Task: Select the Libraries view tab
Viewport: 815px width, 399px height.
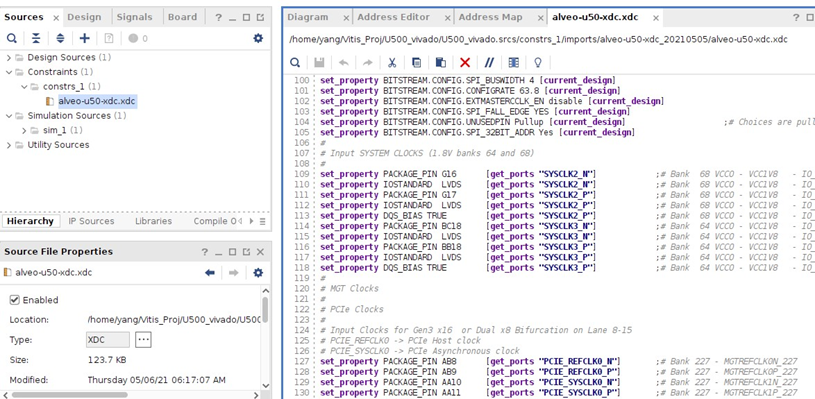Action: click(x=153, y=221)
